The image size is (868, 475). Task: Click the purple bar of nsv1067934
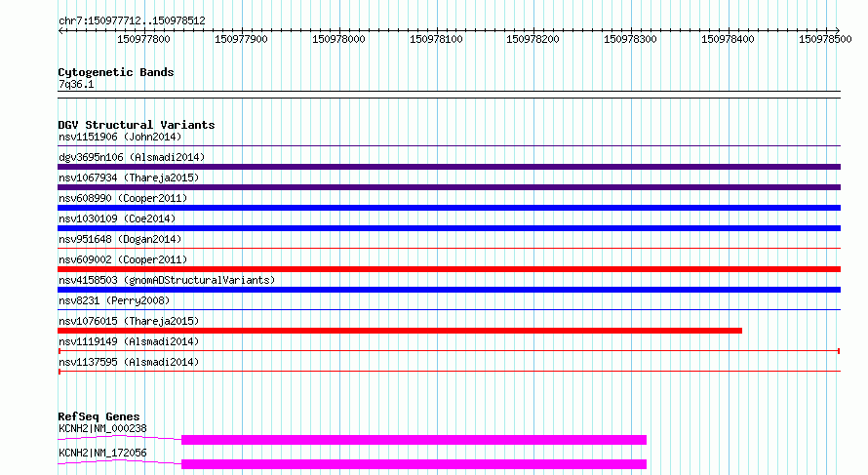tap(449, 187)
